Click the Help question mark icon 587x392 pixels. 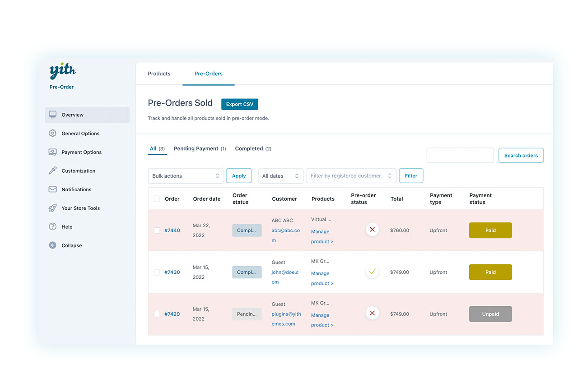53,227
